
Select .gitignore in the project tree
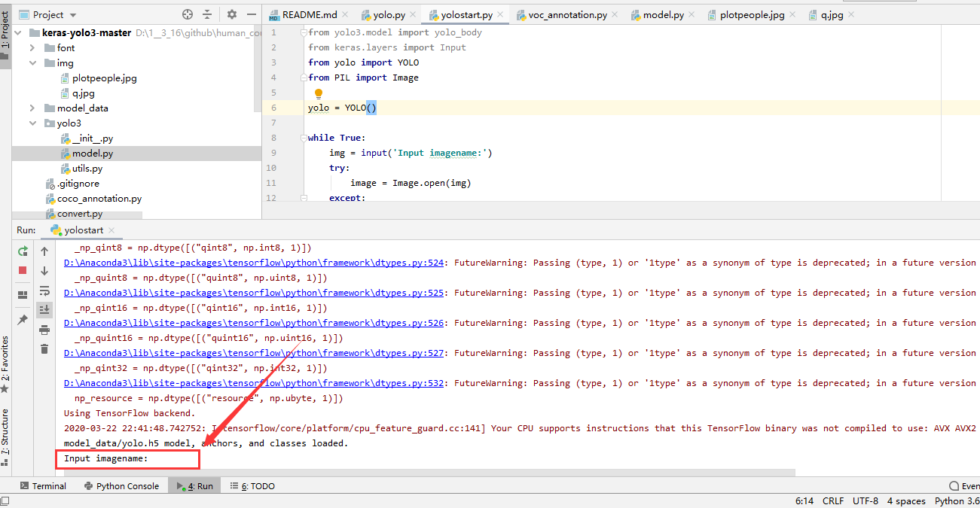(x=78, y=184)
